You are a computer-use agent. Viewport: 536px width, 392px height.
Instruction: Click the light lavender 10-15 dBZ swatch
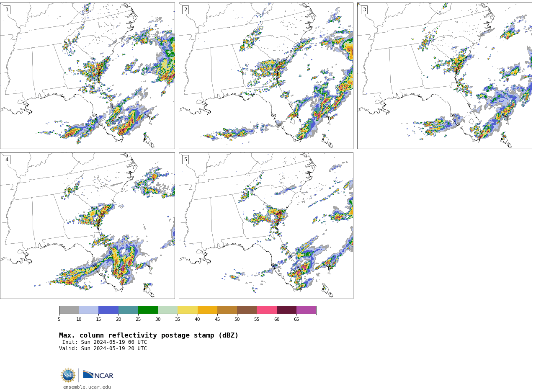click(x=88, y=310)
